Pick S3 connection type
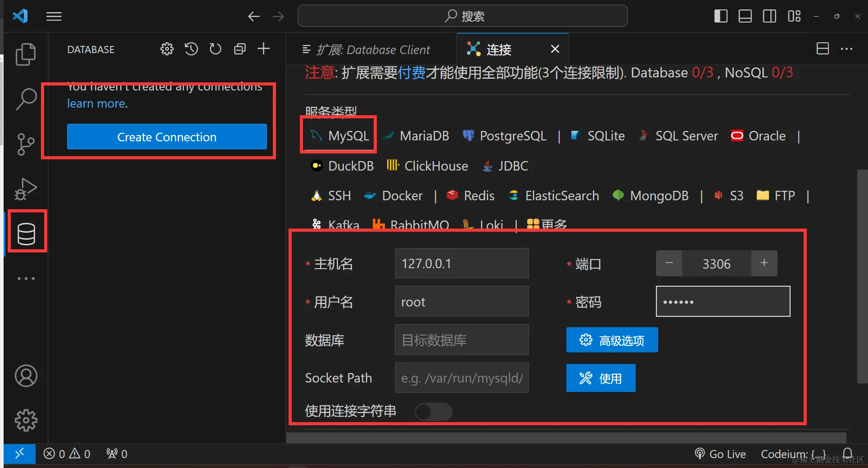The width and height of the screenshot is (868, 468). pyautogui.click(x=728, y=196)
